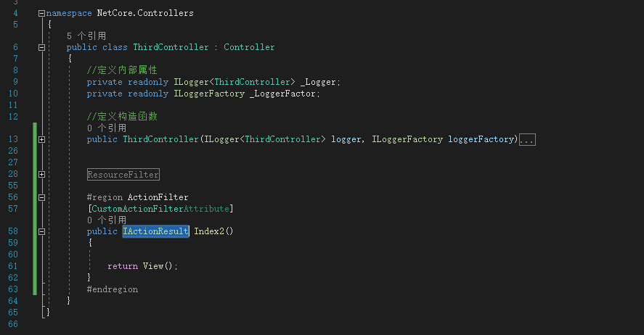The height and width of the screenshot is (335, 644).
Task: Expand the ResourceFilter region with plus box
Action: tap(41, 175)
